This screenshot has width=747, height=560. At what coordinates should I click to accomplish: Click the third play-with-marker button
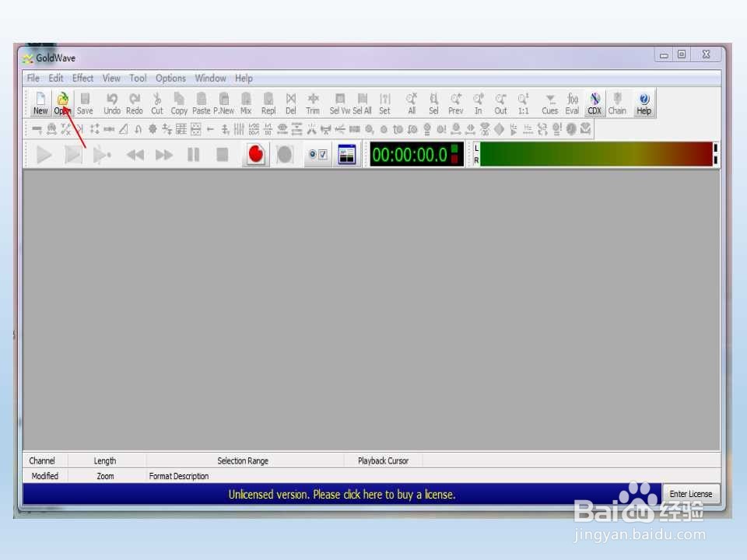(x=101, y=155)
